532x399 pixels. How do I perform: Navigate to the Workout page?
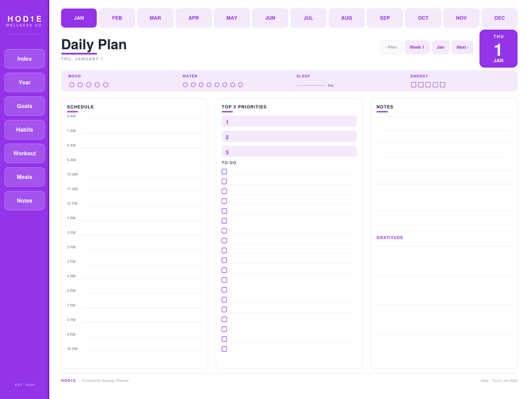24,153
